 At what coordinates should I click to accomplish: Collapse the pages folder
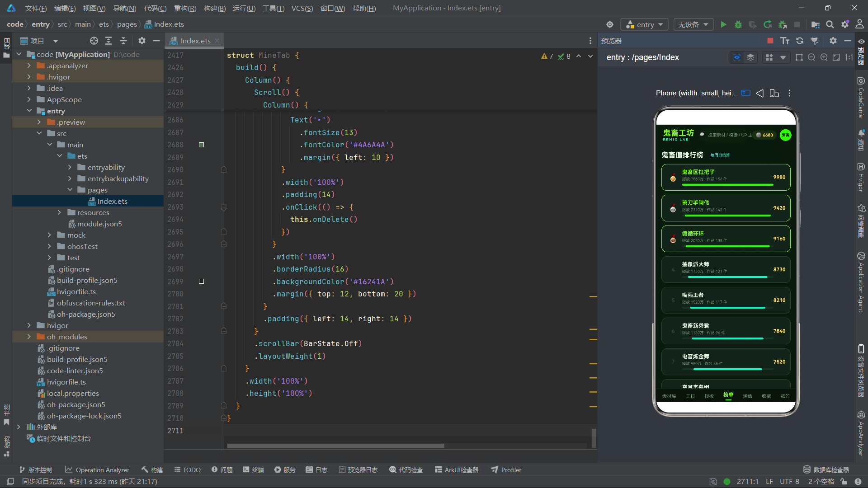(x=70, y=190)
